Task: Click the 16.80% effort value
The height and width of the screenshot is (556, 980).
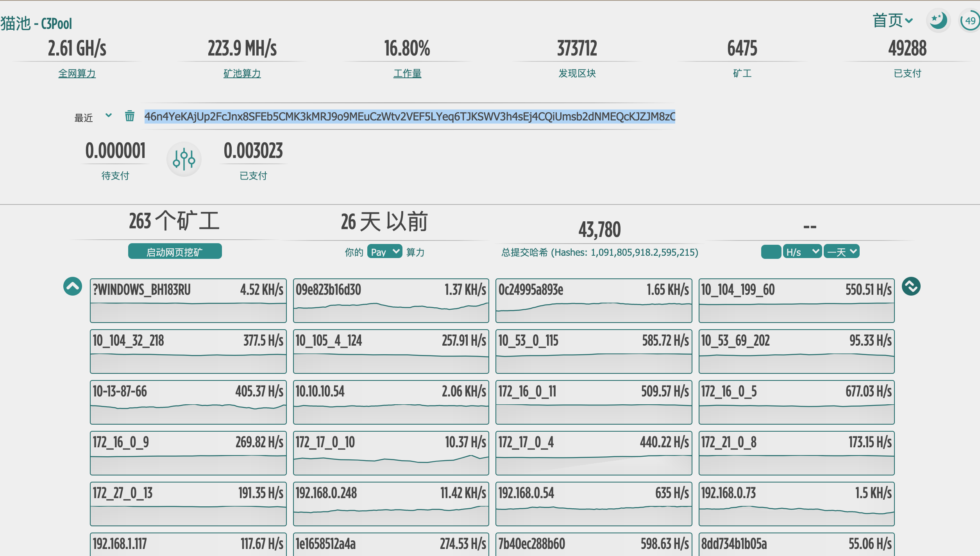Action: [x=407, y=48]
